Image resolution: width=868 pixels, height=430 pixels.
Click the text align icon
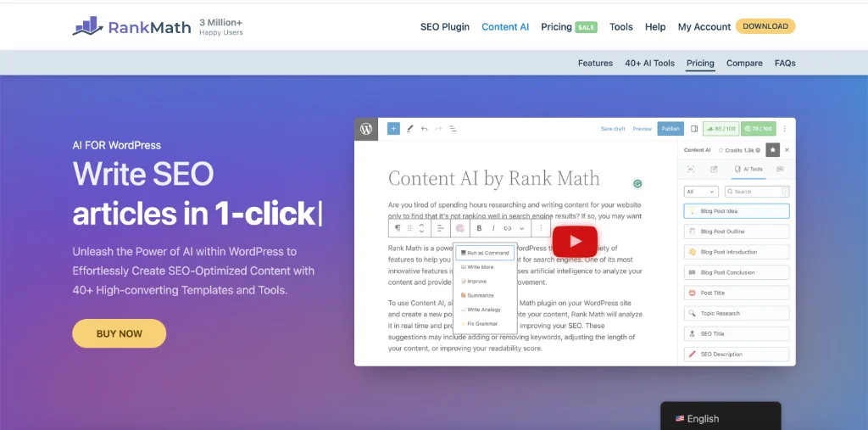click(x=441, y=228)
